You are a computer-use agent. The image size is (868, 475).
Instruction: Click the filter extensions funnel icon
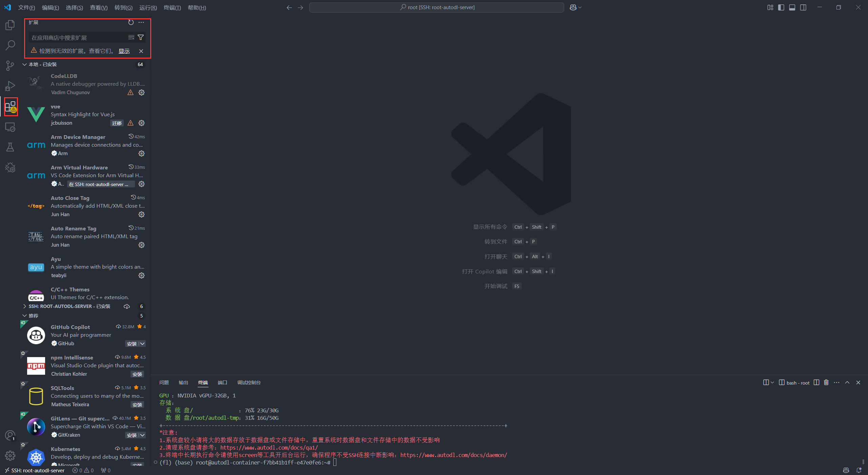pyautogui.click(x=141, y=38)
